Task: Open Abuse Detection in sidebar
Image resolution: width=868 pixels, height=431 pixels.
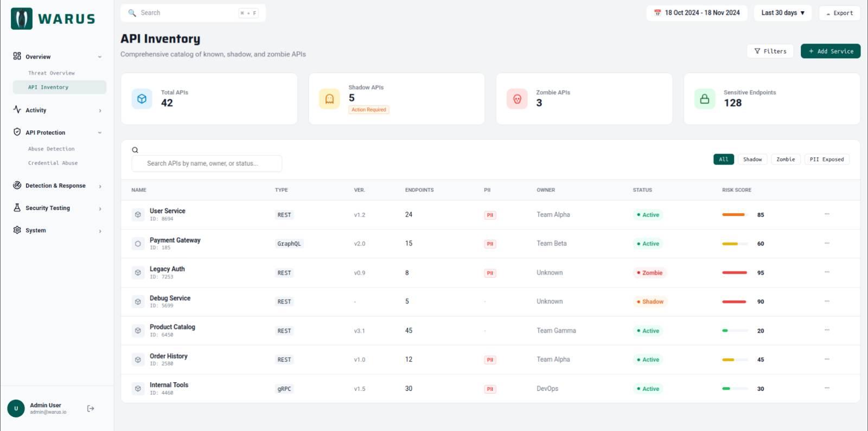Action: point(52,149)
